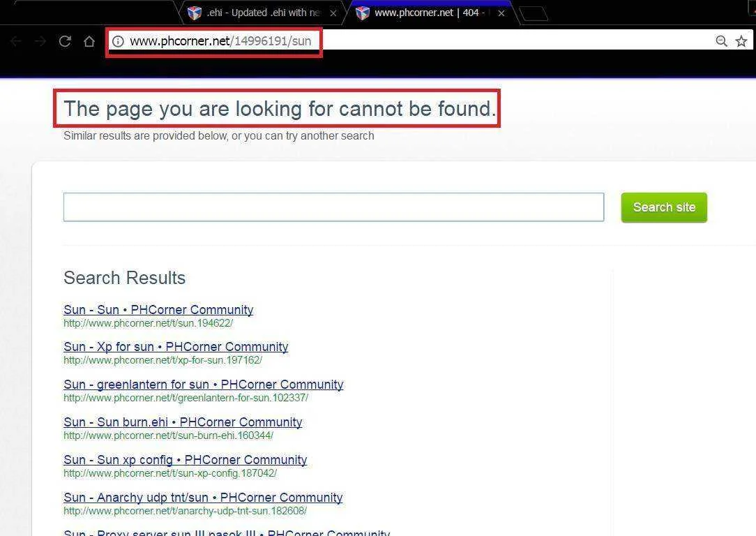Open 'Sun - greenlantern for sun' result
Viewport: 756px width, 536px height.
point(204,385)
